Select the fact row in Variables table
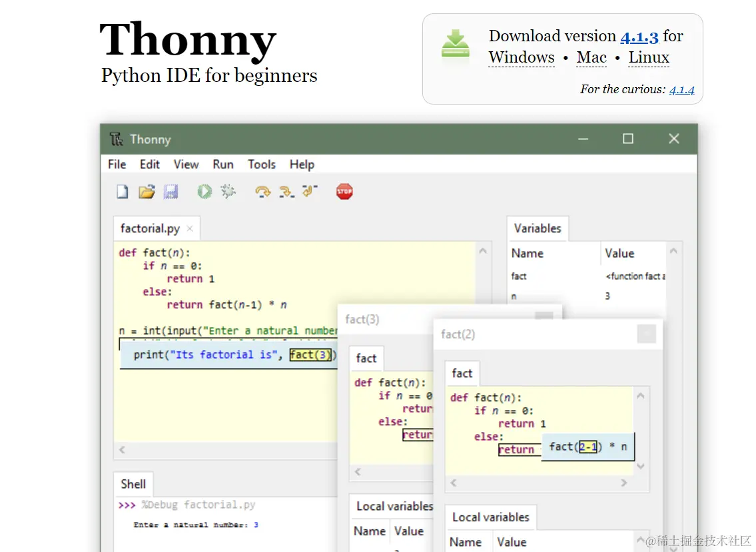756x552 pixels. click(x=587, y=276)
